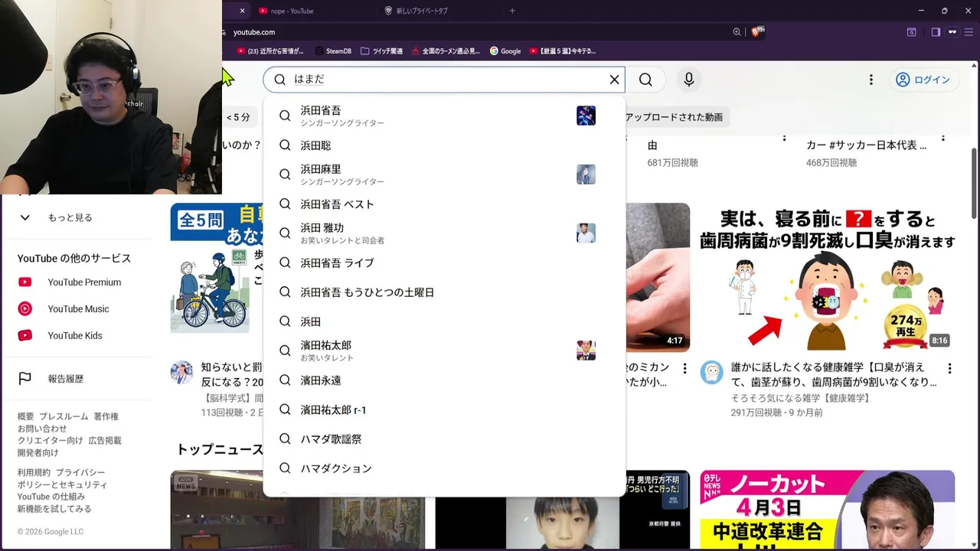Open the クリエイター向け footer link
Viewport: 980px width, 551px height.
pos(50,441)
